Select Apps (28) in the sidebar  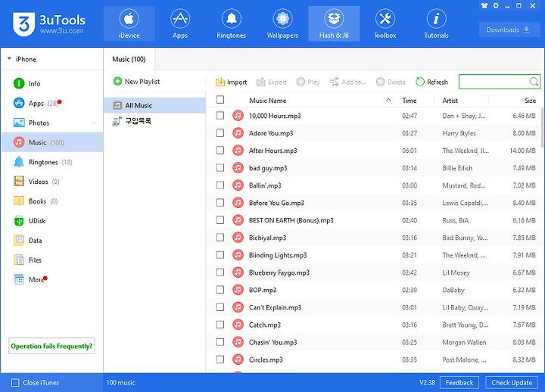click(x=52, y=103)
